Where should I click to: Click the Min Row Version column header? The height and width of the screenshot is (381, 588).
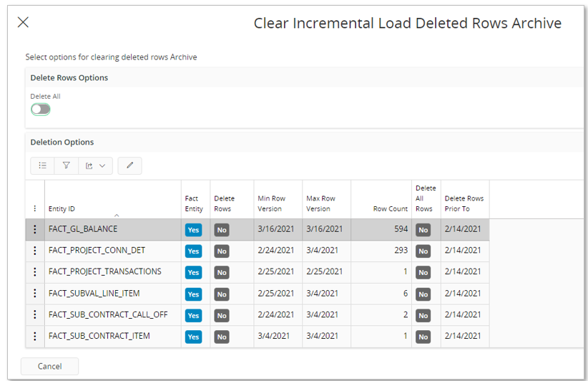tap(271, 203)
